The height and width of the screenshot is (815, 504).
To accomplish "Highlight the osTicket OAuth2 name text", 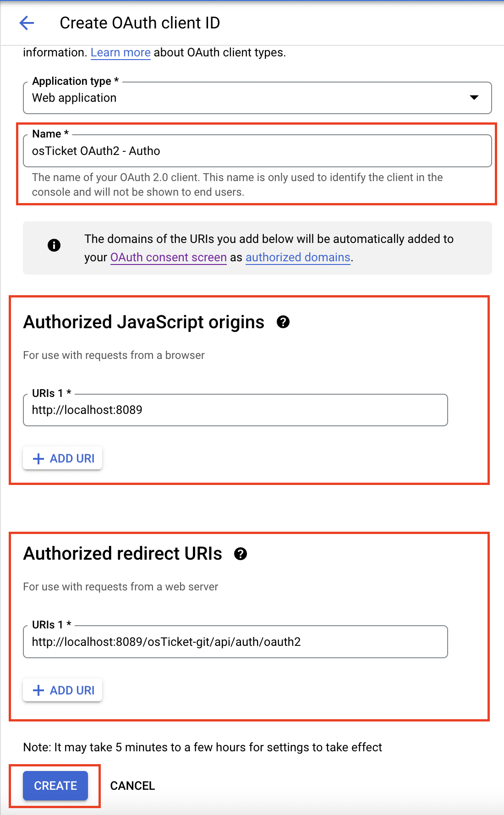I will [x=96, y=150].
